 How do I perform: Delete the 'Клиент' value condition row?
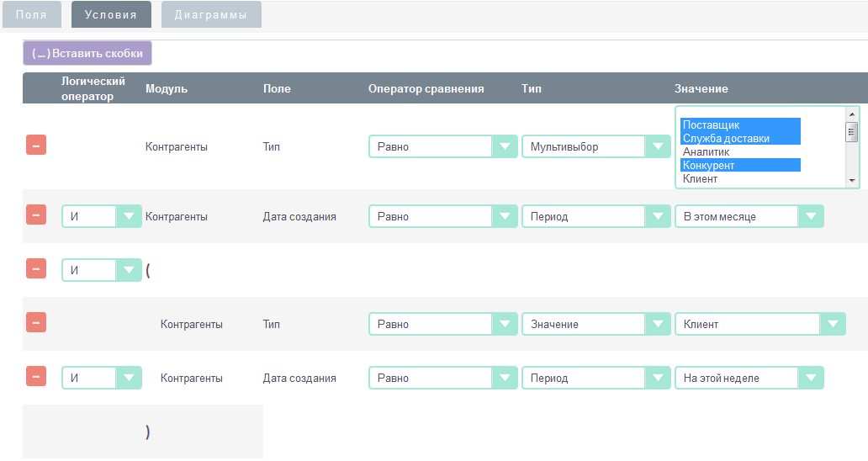36,323
